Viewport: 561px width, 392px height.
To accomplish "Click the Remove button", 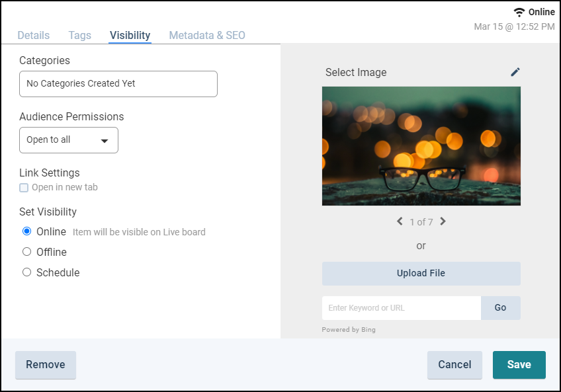I will (46, 365).
